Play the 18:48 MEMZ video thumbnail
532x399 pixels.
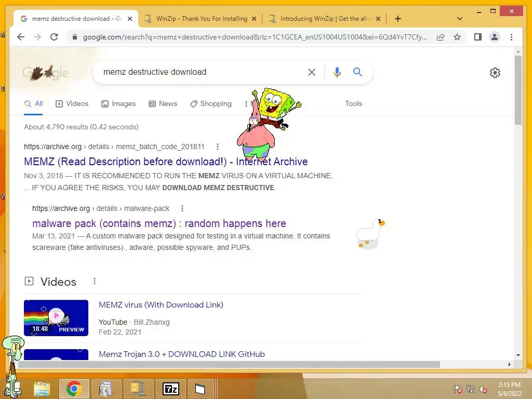click(56, 318)
